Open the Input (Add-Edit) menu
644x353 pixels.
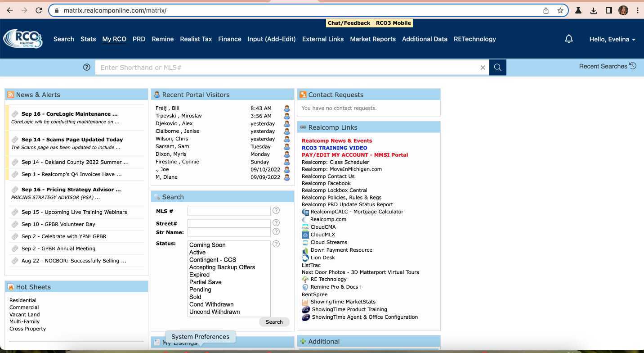coord(271,39)
